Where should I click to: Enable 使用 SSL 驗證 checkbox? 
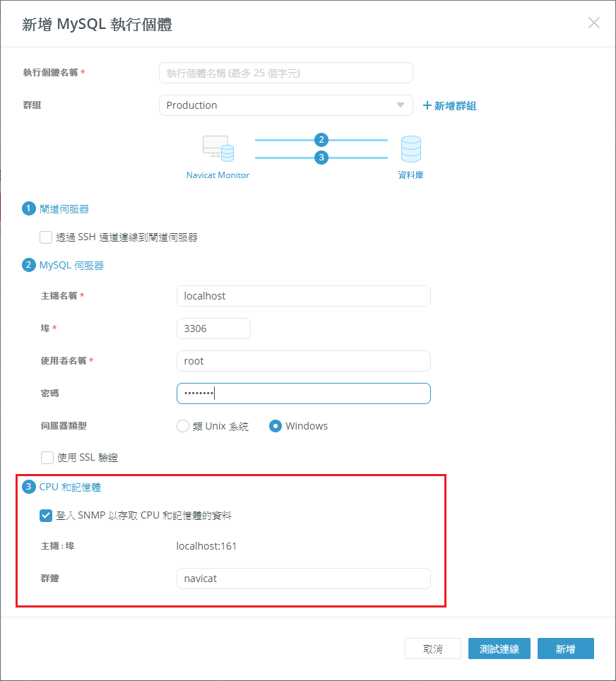tap(47, 458)
